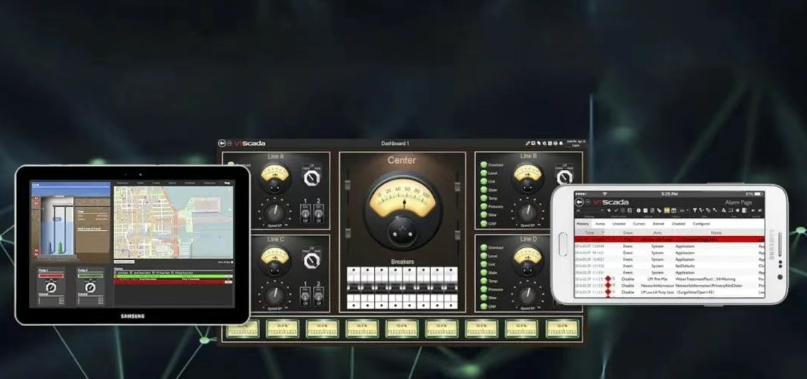This screenshot has width=807, height=379.
Task: Flip Line C toggle switch 2
Action: (x=318, y=295)
